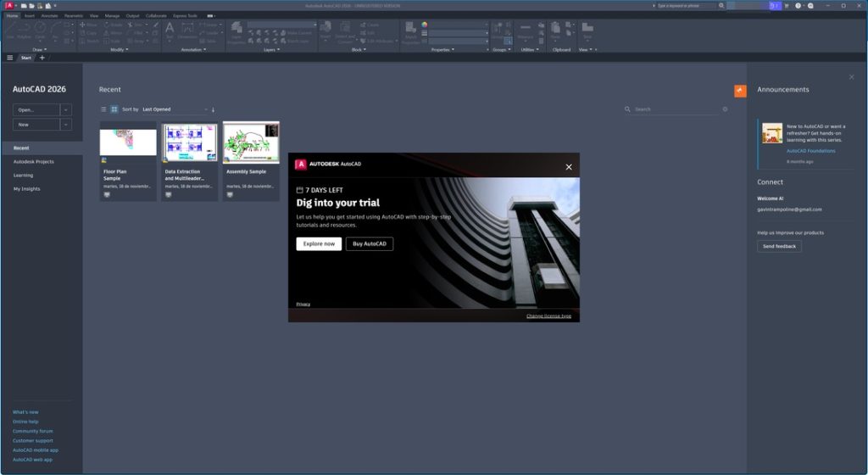Screen dimensions: 868x475
Task: Click the Text tool icon in Annotation
Action: coord(170,30)
